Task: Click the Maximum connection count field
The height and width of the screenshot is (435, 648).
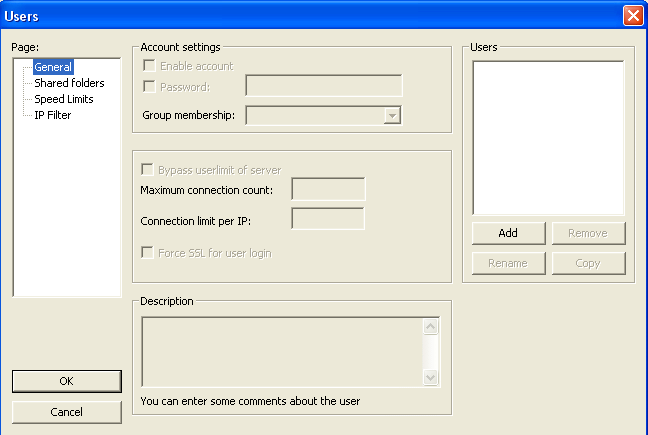Action: click(328, 190)
